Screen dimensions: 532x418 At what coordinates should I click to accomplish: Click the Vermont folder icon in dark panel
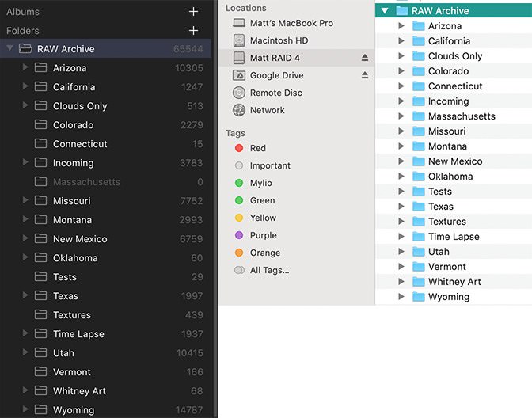point(40,371)
